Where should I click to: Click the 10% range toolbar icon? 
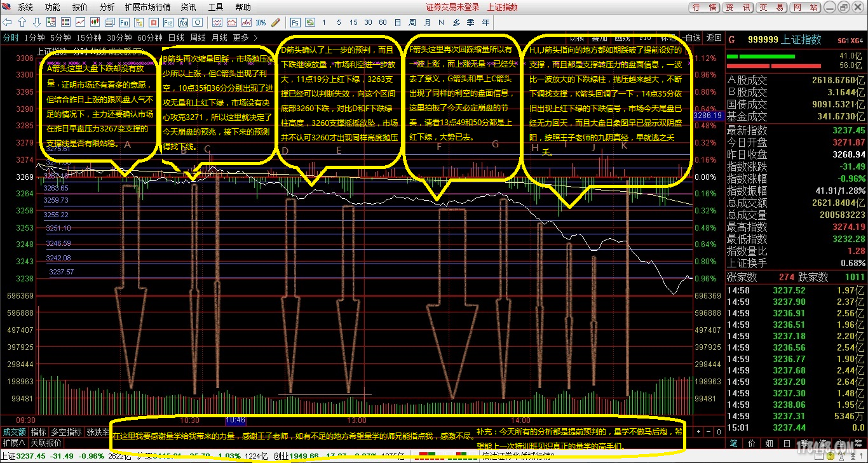point(261,22)
